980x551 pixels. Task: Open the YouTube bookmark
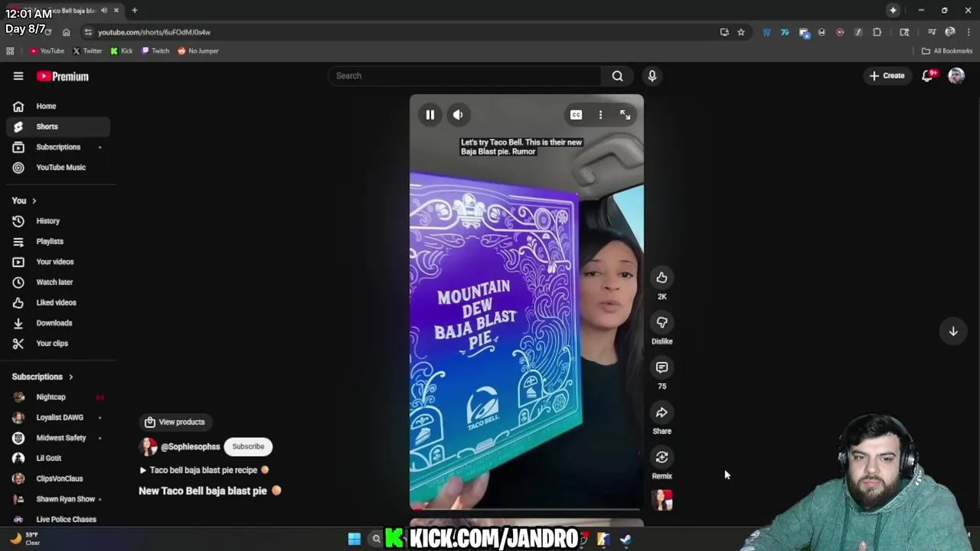click(47, 51)
